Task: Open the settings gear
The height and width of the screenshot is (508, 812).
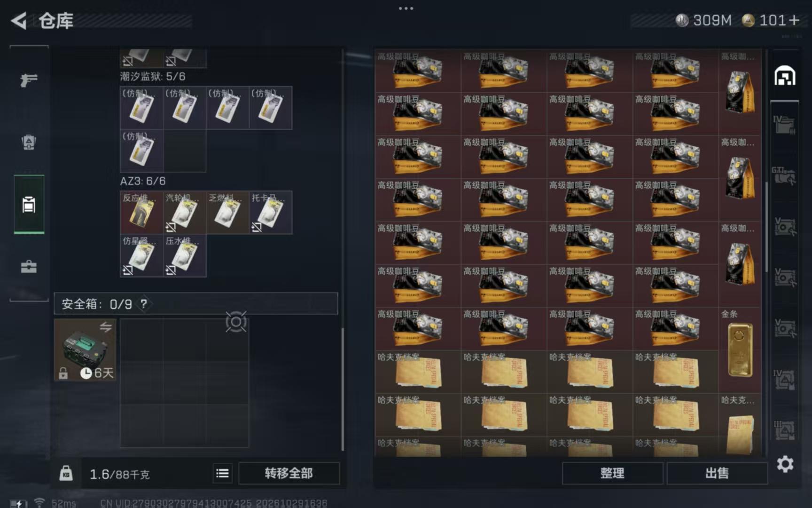Action: [785, 464]
